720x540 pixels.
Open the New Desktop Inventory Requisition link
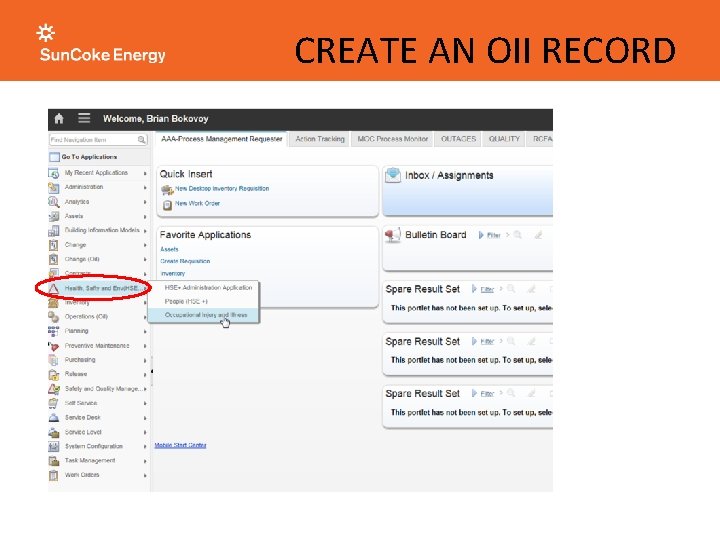(222, 189)
